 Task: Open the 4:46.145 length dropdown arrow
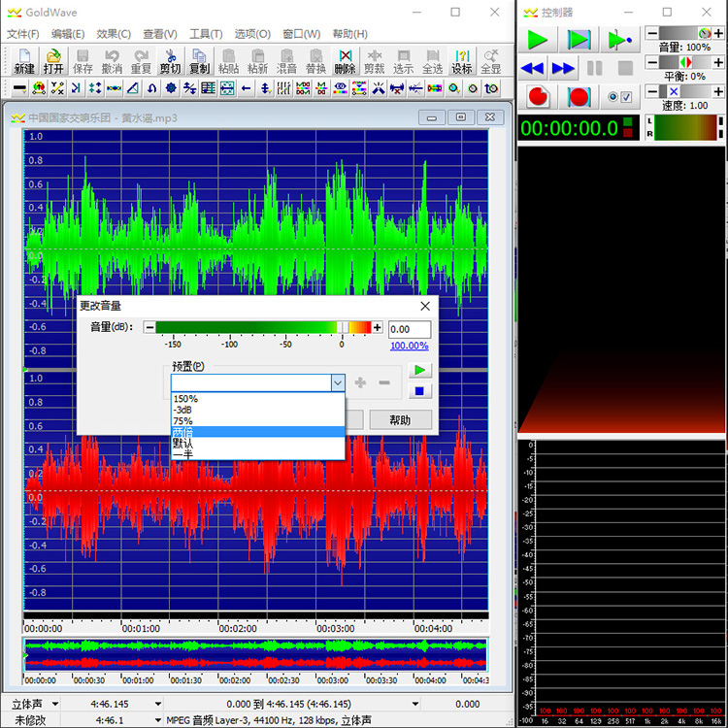pyautogui.click(x=158, y=705)
